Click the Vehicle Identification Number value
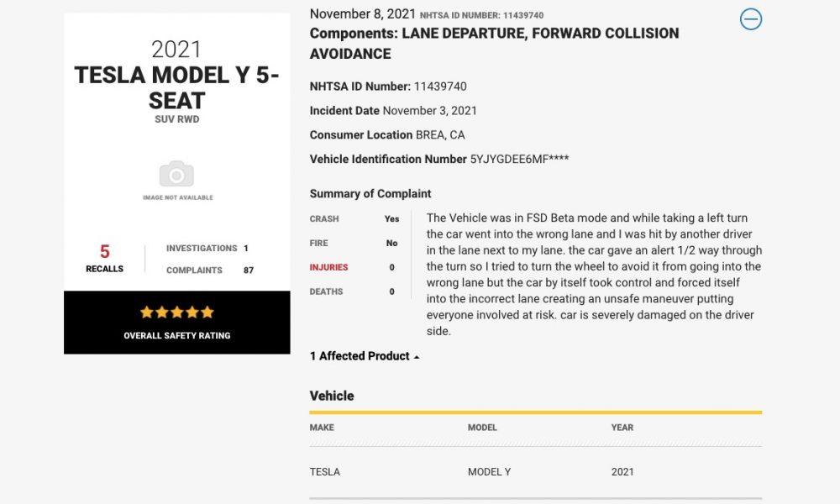The width and height of the screenshot is (840, 504). point(520,159)
